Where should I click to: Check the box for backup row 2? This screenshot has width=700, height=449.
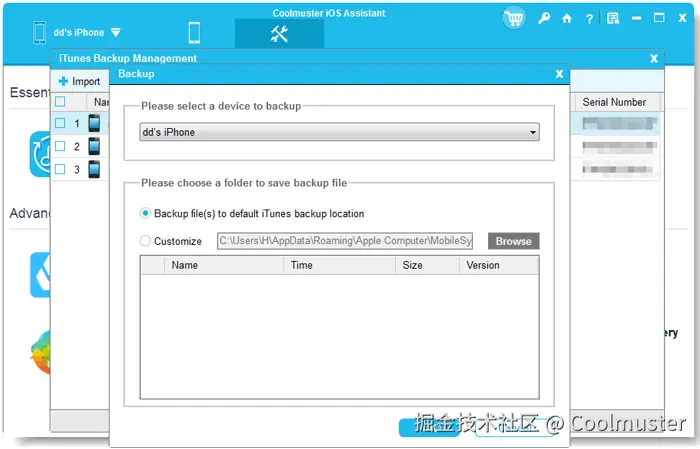point(60,146)
